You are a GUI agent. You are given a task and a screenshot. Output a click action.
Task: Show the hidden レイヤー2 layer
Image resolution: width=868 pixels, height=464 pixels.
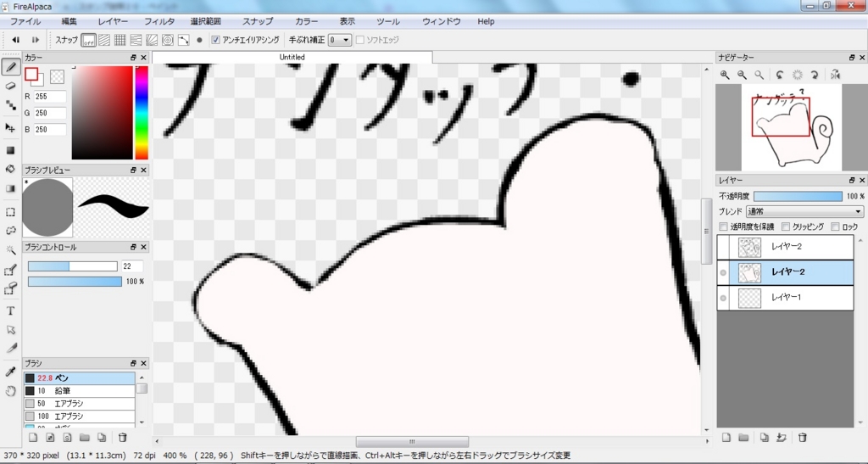click(x=723, y=247)
